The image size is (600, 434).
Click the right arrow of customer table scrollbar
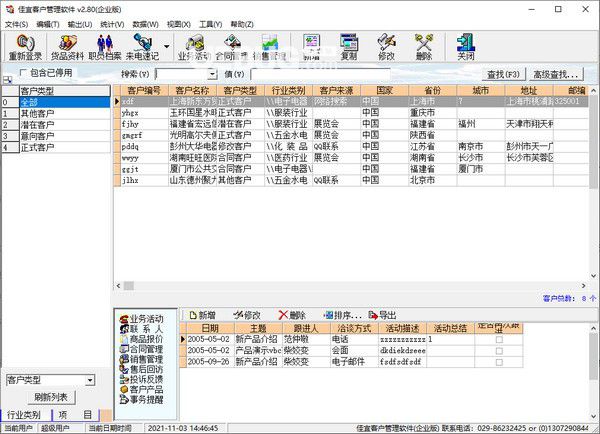click(x=584, y=286)
